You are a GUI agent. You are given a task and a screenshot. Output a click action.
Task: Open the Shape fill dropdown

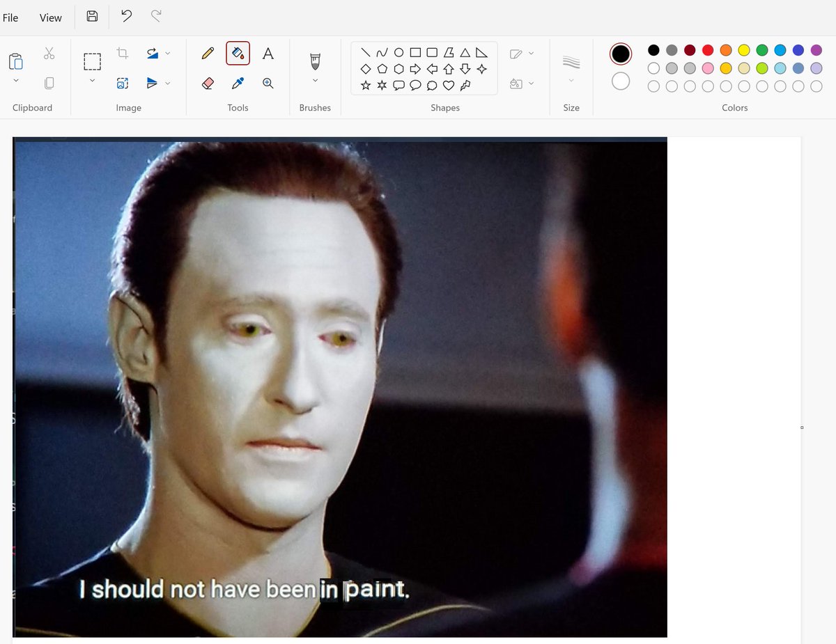click(x=522, y=84)
